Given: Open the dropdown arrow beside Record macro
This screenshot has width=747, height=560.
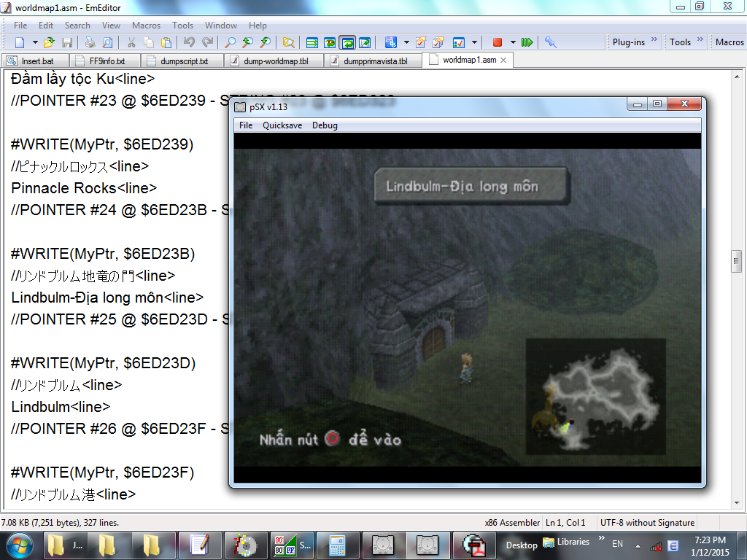Looking at the screenshot, I should coord(513,42).
